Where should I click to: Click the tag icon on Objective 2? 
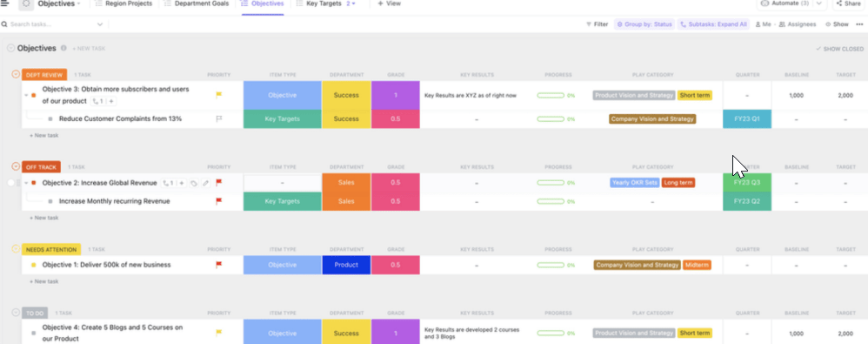[194, 183]
